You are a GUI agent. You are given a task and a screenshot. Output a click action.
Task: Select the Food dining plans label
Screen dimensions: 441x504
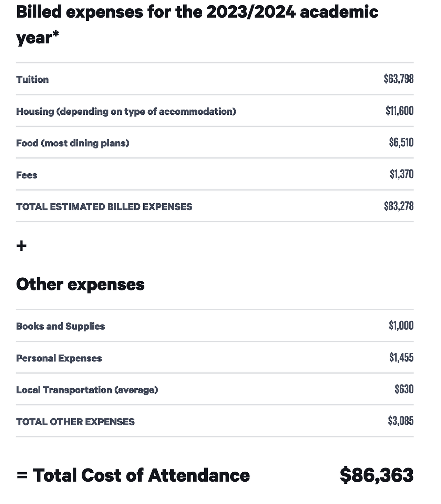pyautogui.click(x=73, y=143)
